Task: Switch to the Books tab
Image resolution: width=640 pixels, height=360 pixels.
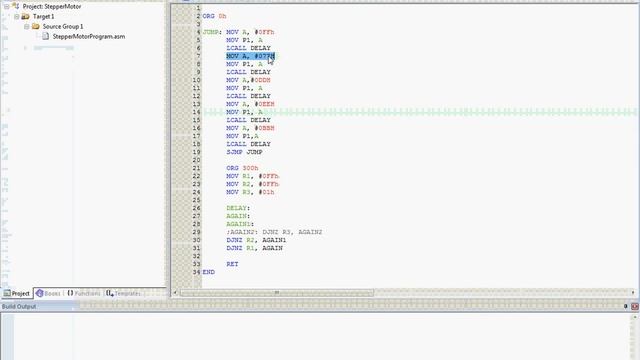Action: (x=48, y=293)
